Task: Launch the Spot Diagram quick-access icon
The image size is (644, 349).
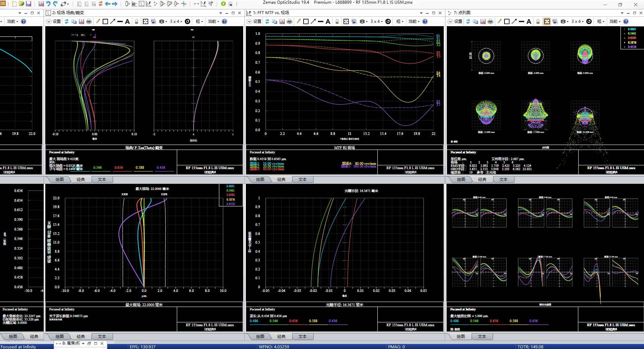Action: point(155,4)
